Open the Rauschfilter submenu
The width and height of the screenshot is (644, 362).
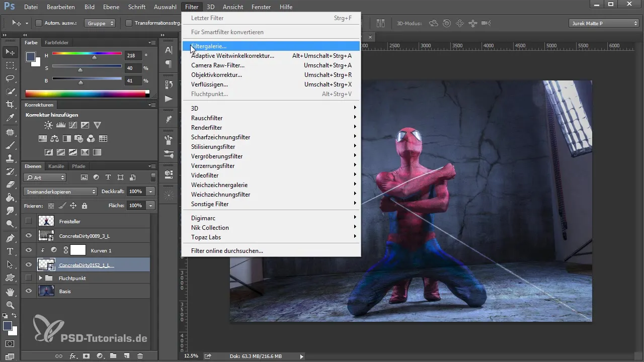(x=271, y=118)
